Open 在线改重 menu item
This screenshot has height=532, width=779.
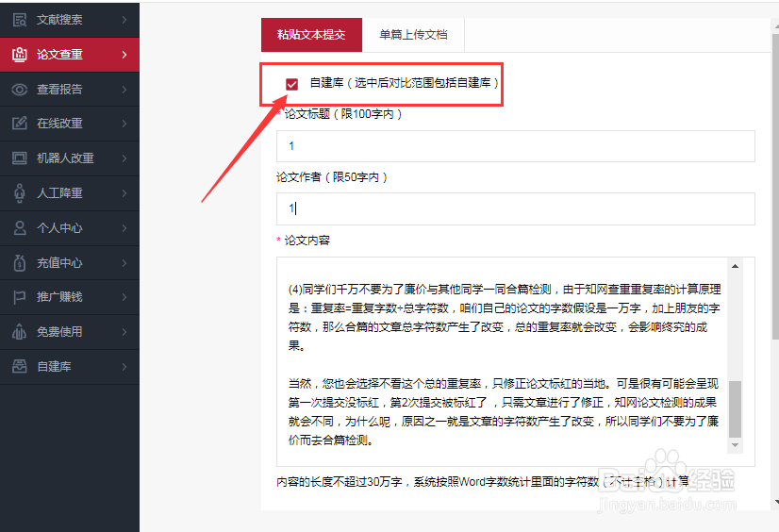[70, 124]
